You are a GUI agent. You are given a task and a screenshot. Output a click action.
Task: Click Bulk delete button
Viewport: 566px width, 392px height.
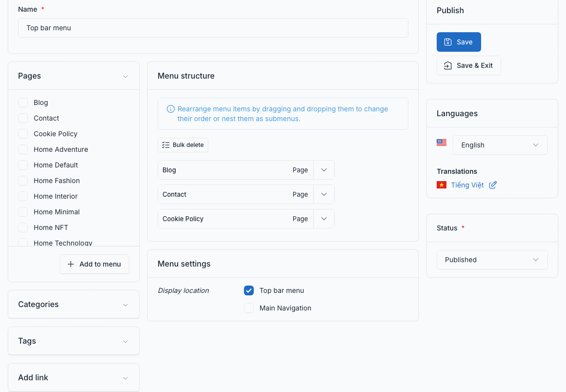coord(182,145)
